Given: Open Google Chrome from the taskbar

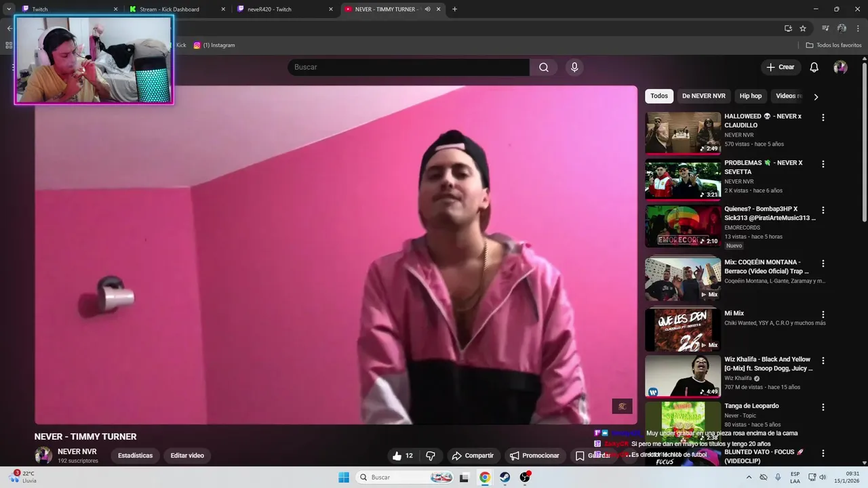Looking at the screenshot, I should pos(484,477).
